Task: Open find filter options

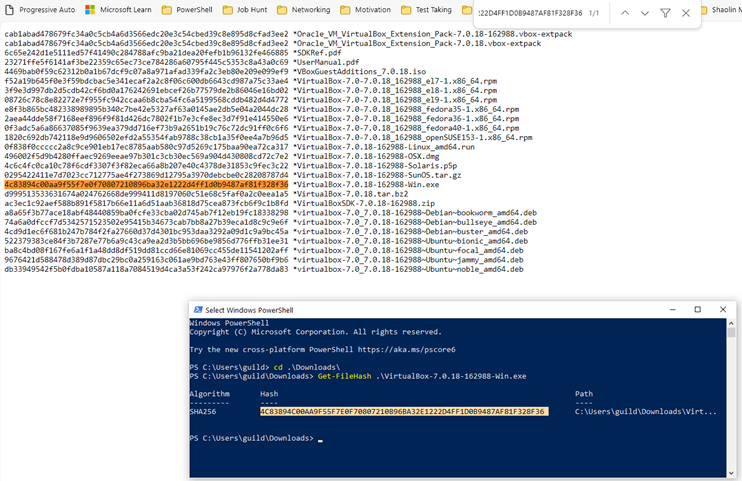Action: click(x=666, y=13)
